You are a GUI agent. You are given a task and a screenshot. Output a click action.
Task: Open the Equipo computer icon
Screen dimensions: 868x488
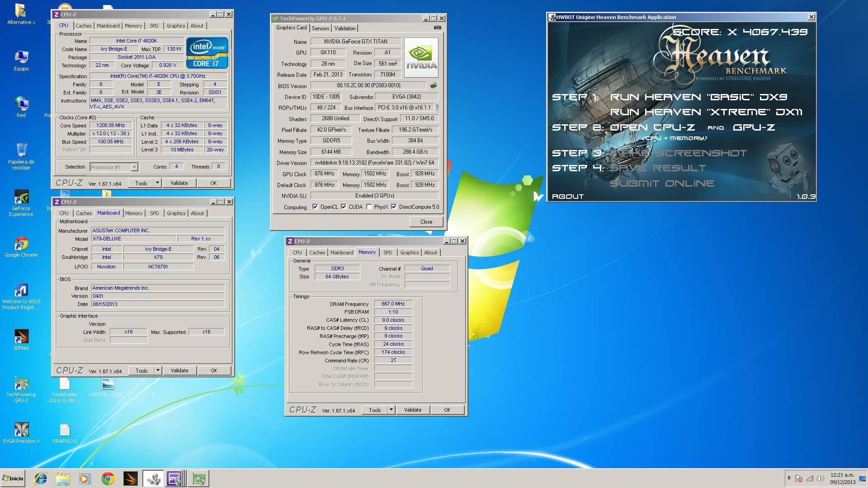pyautogui.click(x=21, y=61)
